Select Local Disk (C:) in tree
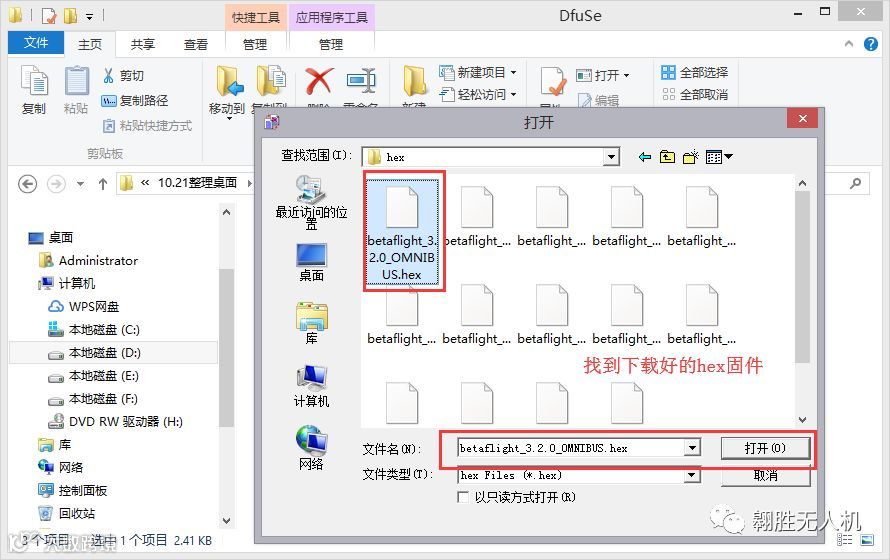This screenshot has width=890, height=560. (x=94, y=330)
